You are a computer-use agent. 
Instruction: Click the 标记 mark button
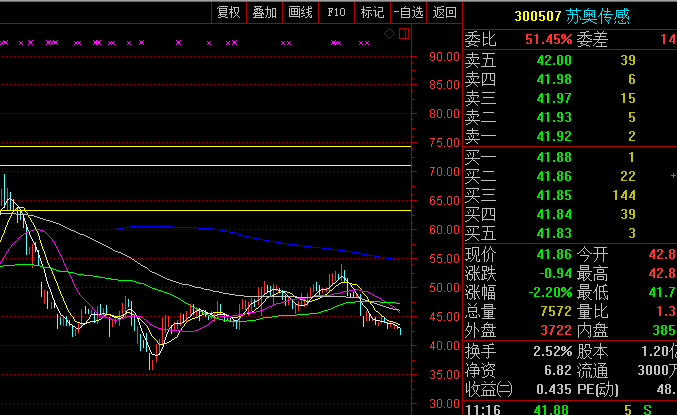tap(372, 12)
